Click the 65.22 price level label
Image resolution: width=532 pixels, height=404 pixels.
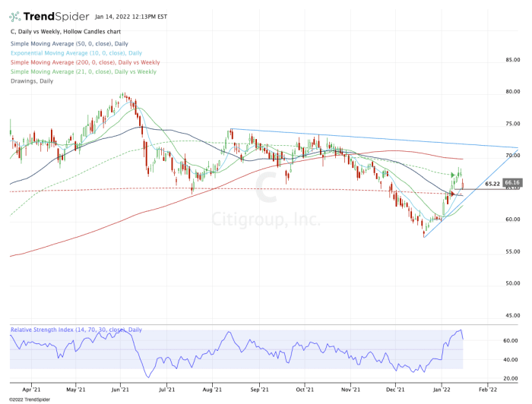492,184
